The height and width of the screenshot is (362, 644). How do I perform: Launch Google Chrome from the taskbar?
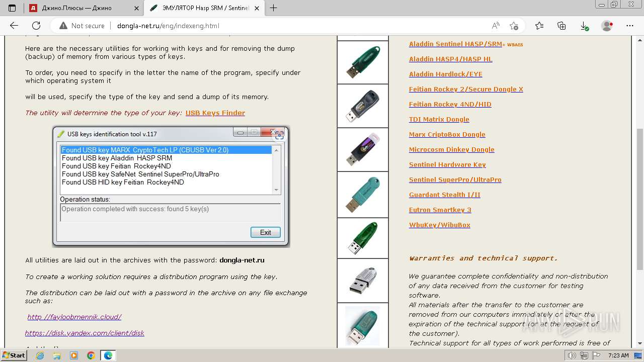[91, 355]
